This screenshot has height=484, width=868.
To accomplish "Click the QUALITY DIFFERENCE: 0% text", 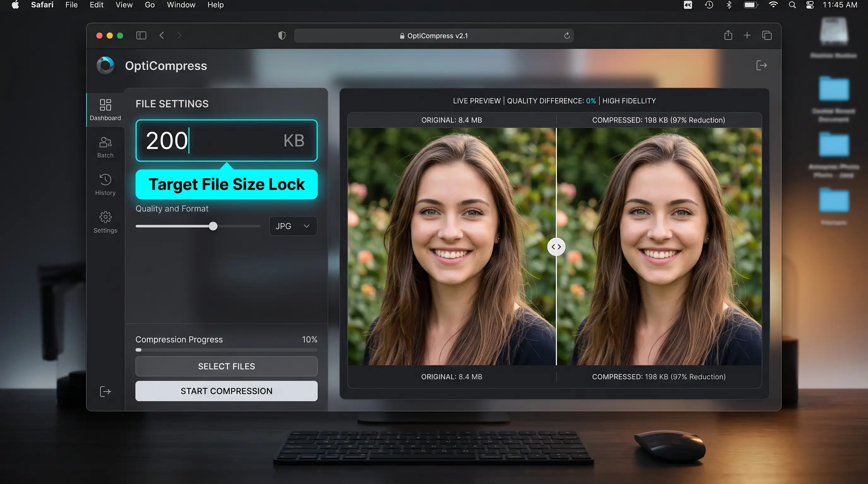I will [x=551, y=101].
